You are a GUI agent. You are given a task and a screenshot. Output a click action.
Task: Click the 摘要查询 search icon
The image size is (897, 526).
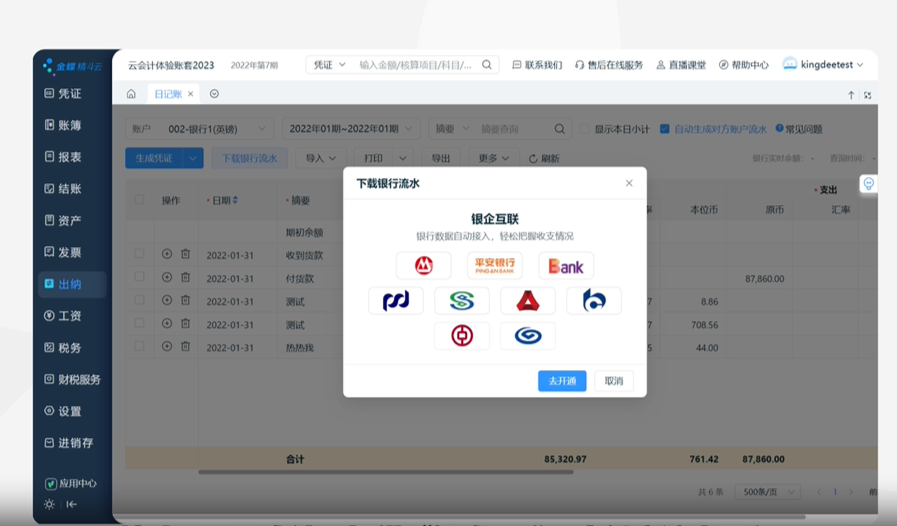click(559, 129)
